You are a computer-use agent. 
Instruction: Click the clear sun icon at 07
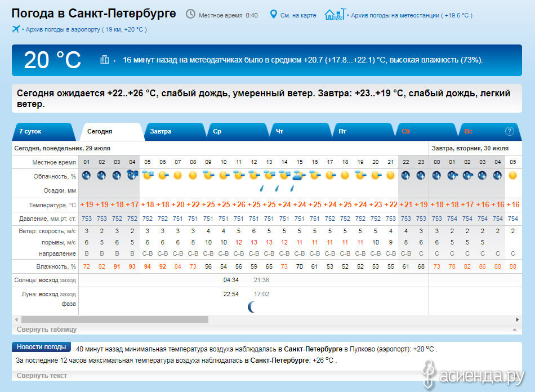(177, 175)
